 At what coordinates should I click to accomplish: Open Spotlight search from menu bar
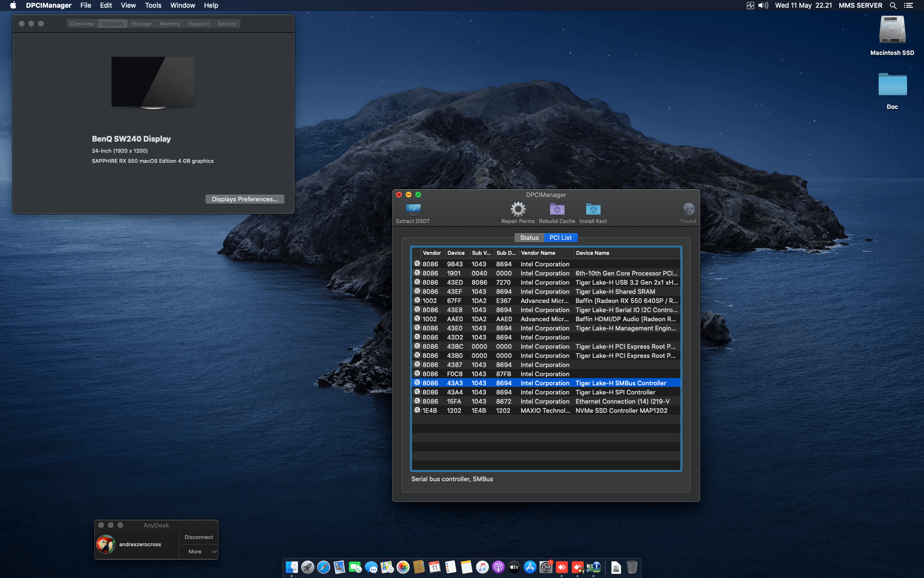893,5
